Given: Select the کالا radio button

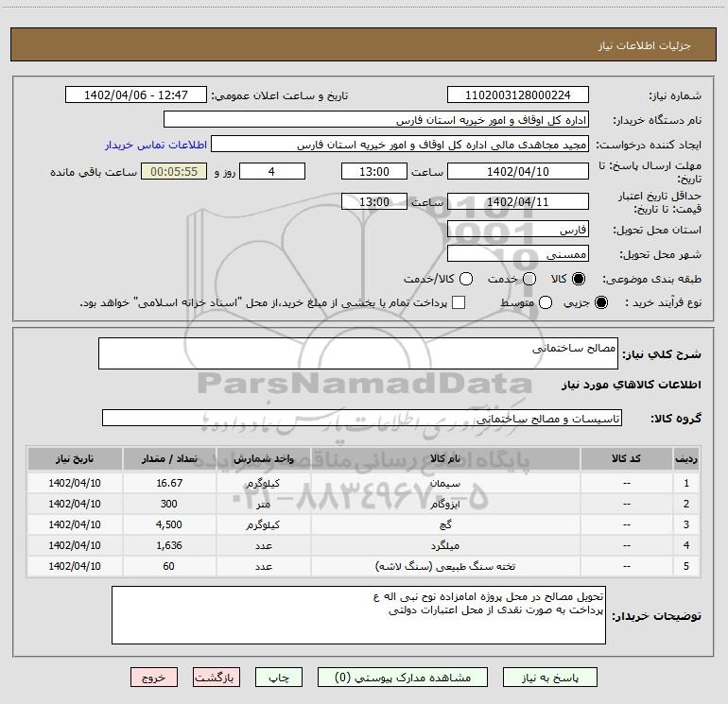Looking at the screenshot, I should [x=579, y=279].
